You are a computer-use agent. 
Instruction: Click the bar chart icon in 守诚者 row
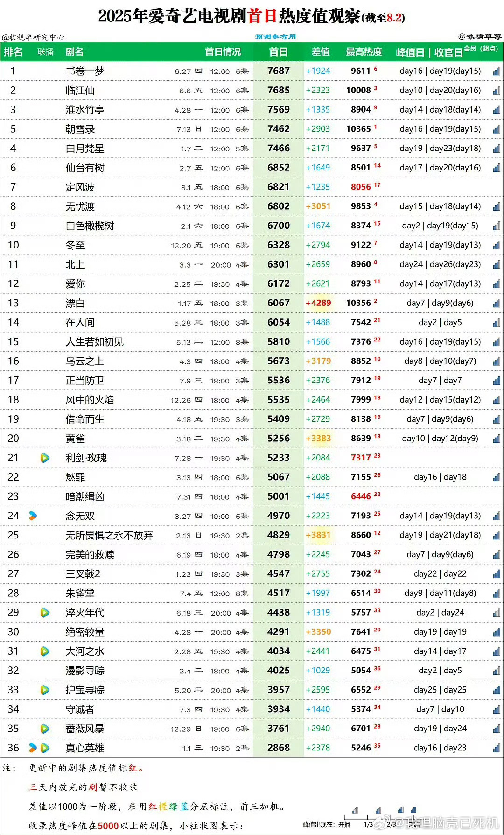pos(497,709)
